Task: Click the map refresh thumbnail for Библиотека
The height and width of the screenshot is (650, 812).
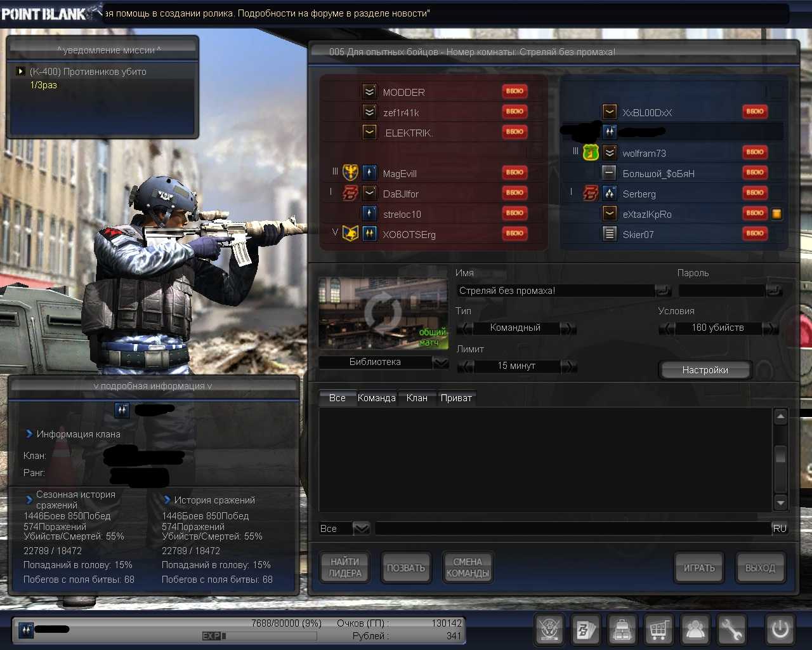Action: (x=383, y=313)
